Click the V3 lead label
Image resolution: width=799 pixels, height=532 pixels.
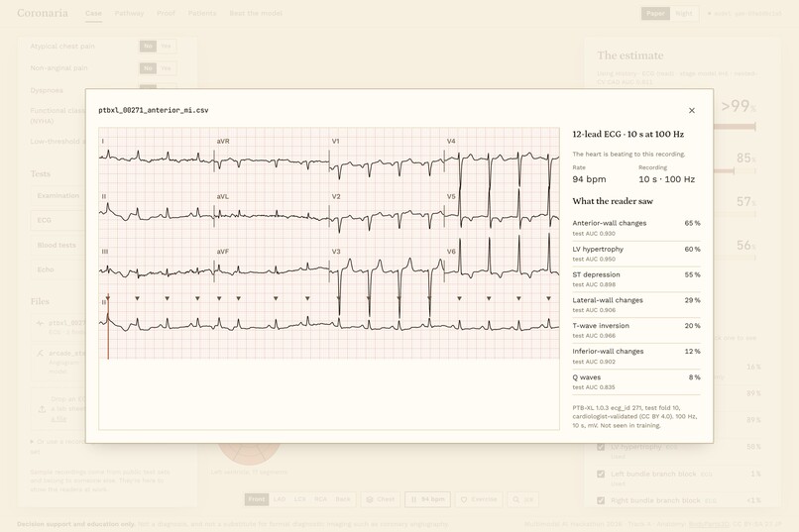pyautogui.click(x=336, y=252)
